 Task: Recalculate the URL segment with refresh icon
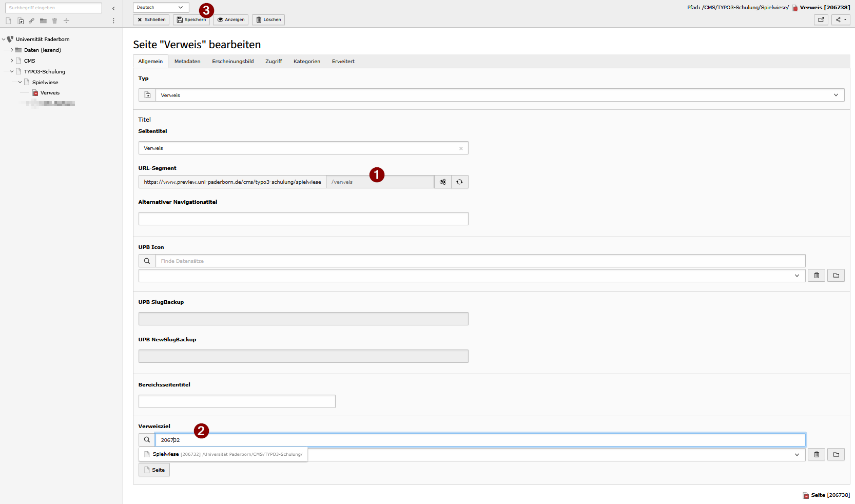pos(459,182)
